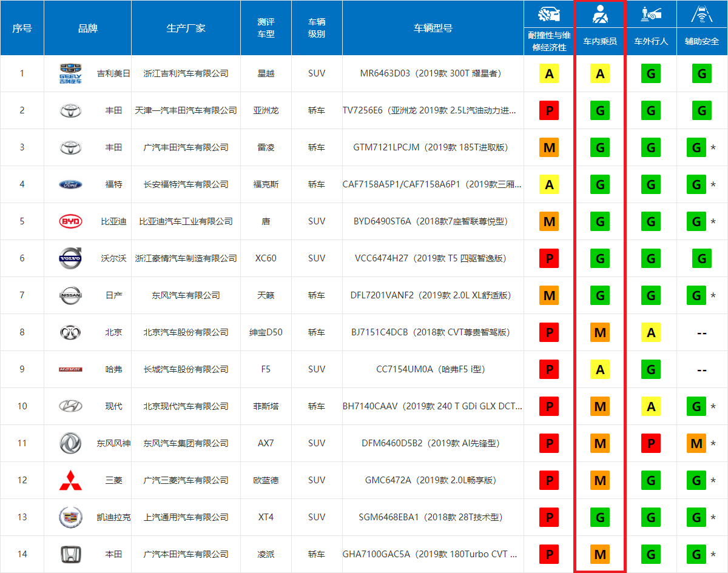Click manufacturer 天津一汽丰田汽车有限公司
Image resolution: width=728 pixels, height=573 pixels.
click(186, 110)
